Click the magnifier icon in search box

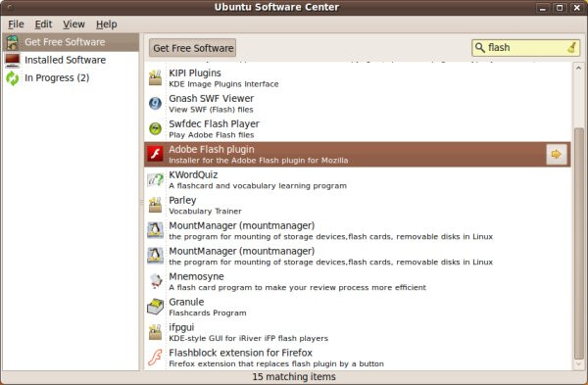479,48
